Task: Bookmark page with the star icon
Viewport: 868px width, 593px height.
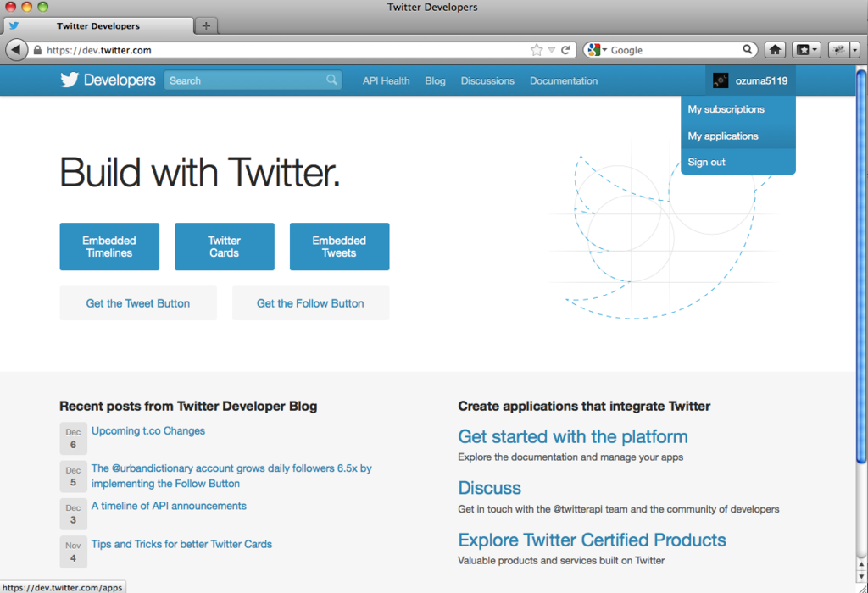Action: (x=537, y=50)
